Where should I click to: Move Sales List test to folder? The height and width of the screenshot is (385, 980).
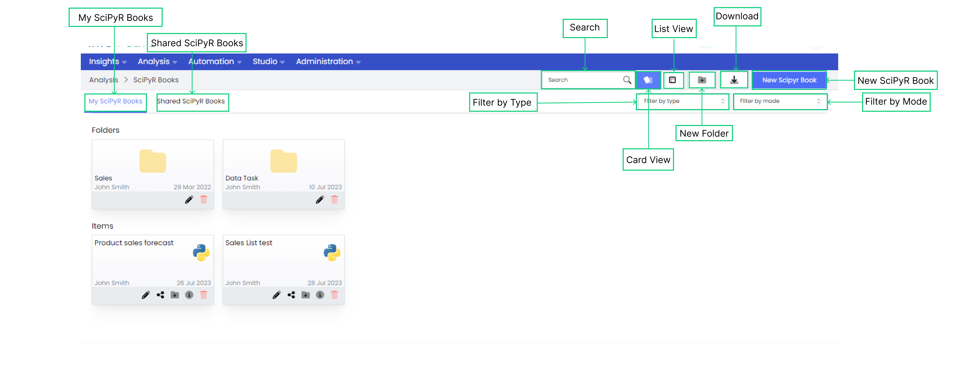click(305, 295)
